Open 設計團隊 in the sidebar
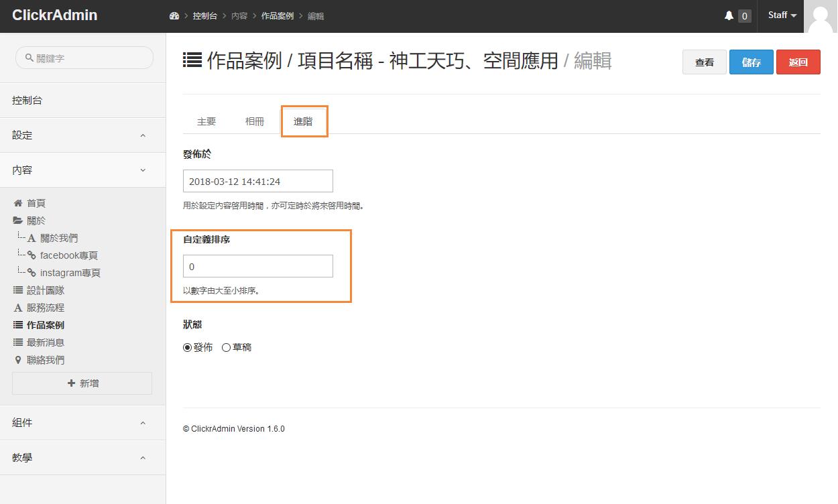Screen dimensions: 838x504 [x=46, y=290]
